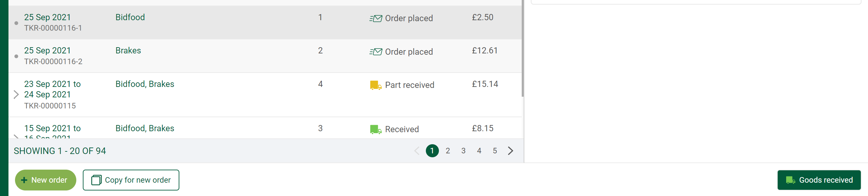Open page 2 of the orders list
Image resolution: width=868 pixels, height=196 pixels.
tap(448, 151)
